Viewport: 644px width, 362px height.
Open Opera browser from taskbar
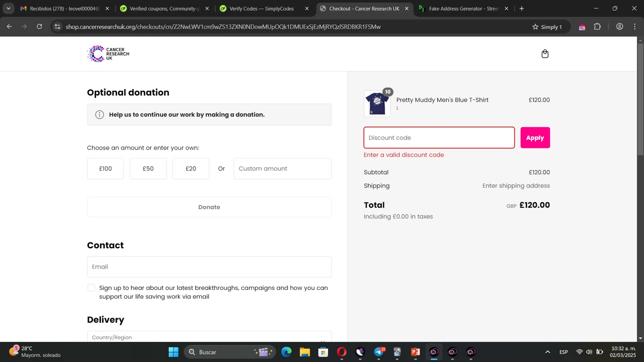[342, 352]
